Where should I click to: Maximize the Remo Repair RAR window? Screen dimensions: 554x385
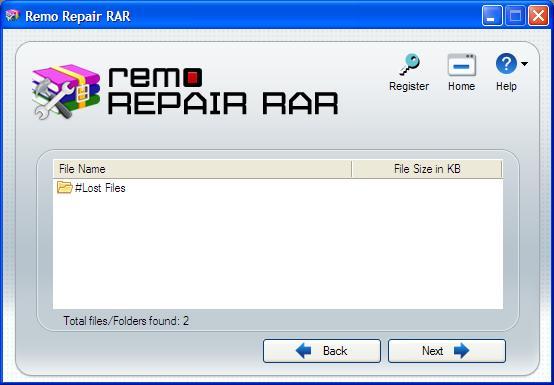tap(515, 16)
